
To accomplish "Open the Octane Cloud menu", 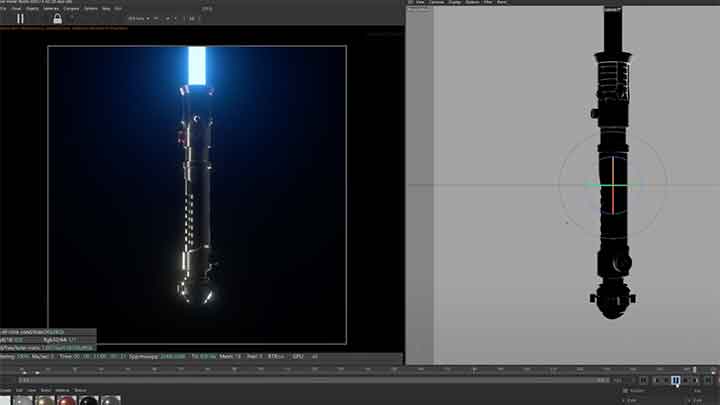I will (x=17, y=8).
